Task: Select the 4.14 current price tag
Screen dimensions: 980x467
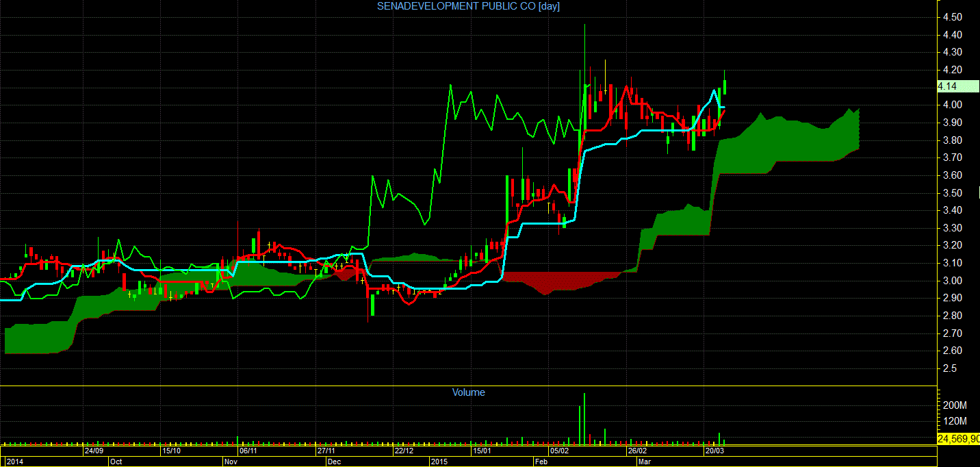Action: coord(958,86)
